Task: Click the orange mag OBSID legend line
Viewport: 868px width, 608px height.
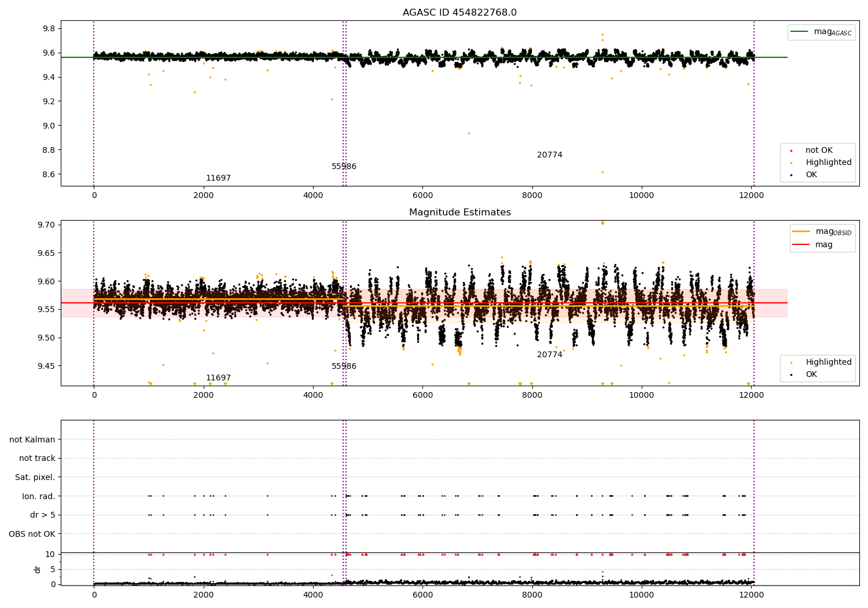Action: pos(801,232)
